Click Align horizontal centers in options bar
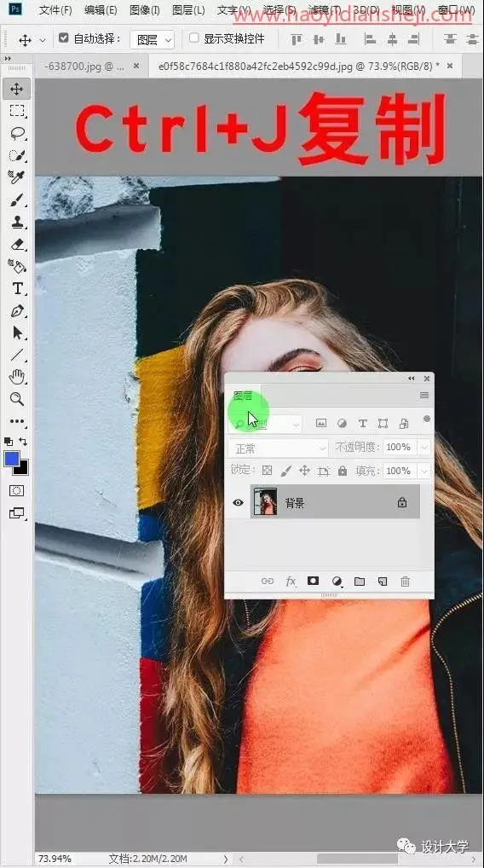This screenshot has height=868, width=484. point(392,38)
